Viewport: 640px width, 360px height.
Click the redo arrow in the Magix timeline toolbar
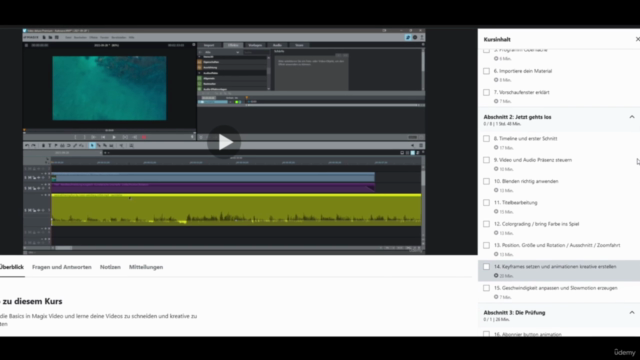pyautogui.click(x=33, y=145)
